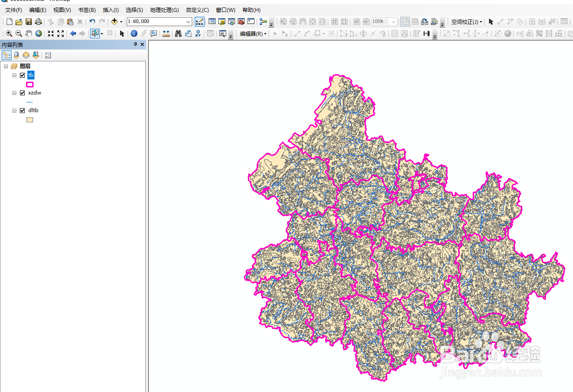The image size is (573, 392).
Task: Print the map
Action: point(38,22)
